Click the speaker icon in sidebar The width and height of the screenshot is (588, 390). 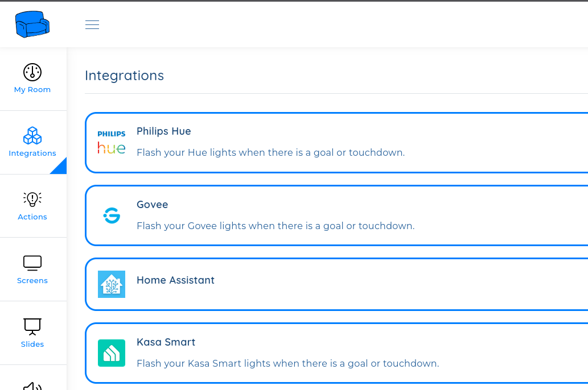pyautogui.click(x=32, y=386)
